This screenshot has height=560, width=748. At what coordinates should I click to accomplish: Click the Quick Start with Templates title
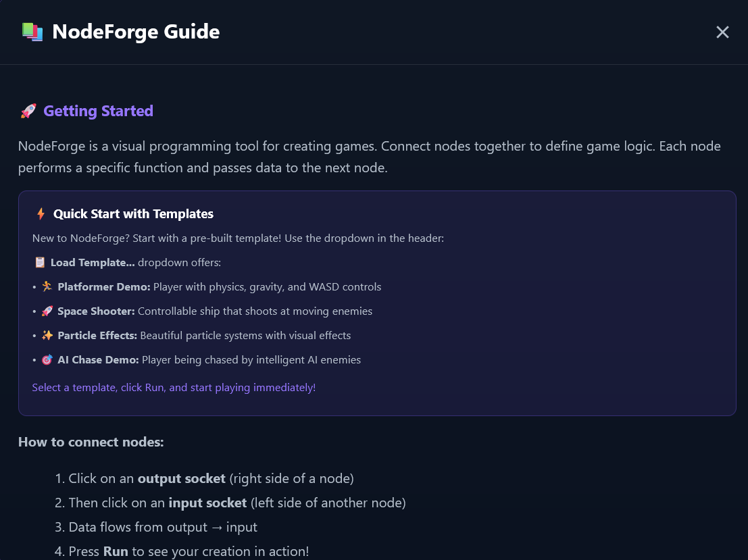tap(133, 214)
